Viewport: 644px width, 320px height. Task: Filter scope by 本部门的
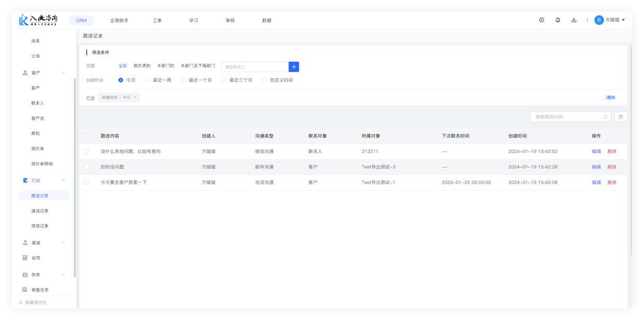click(166, 66)
